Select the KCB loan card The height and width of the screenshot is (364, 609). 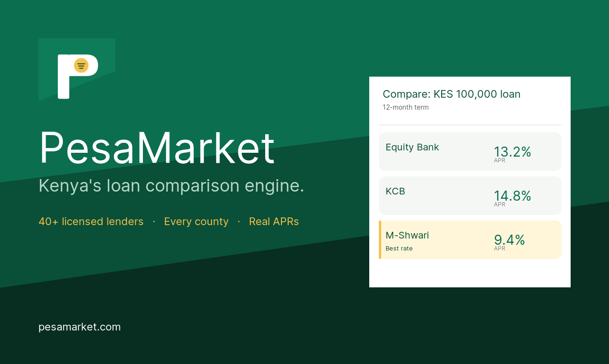click(x=470, y=195)
